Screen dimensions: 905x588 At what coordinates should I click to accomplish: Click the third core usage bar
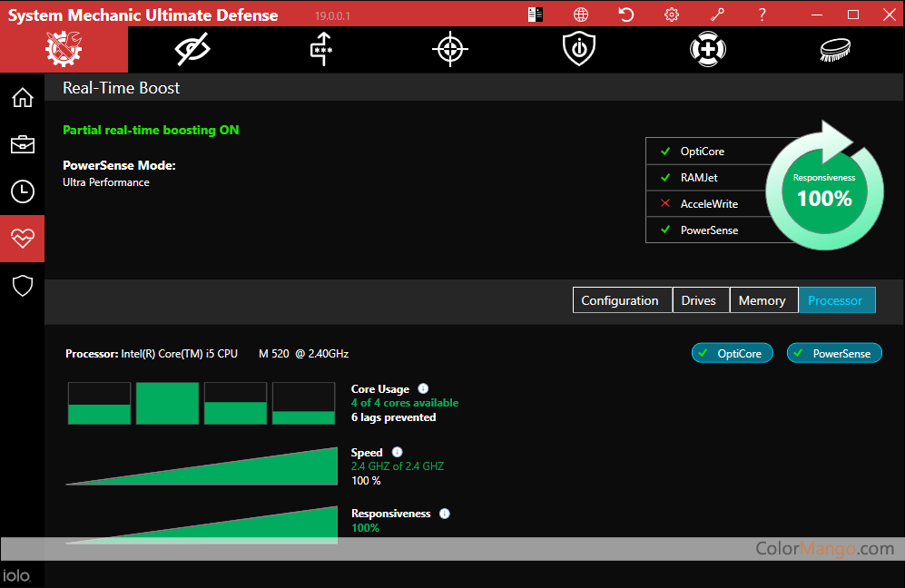tap(235, 404)
